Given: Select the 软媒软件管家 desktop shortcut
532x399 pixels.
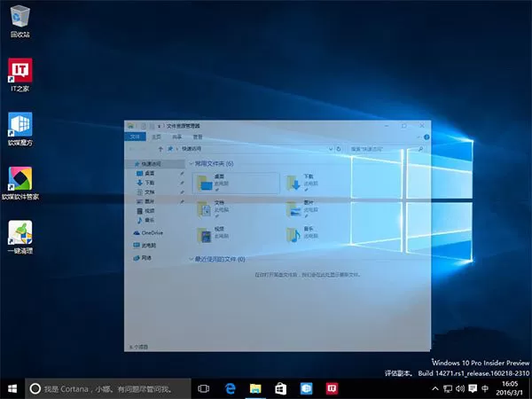Looking at the screenshot, I should tap(20, 184).
